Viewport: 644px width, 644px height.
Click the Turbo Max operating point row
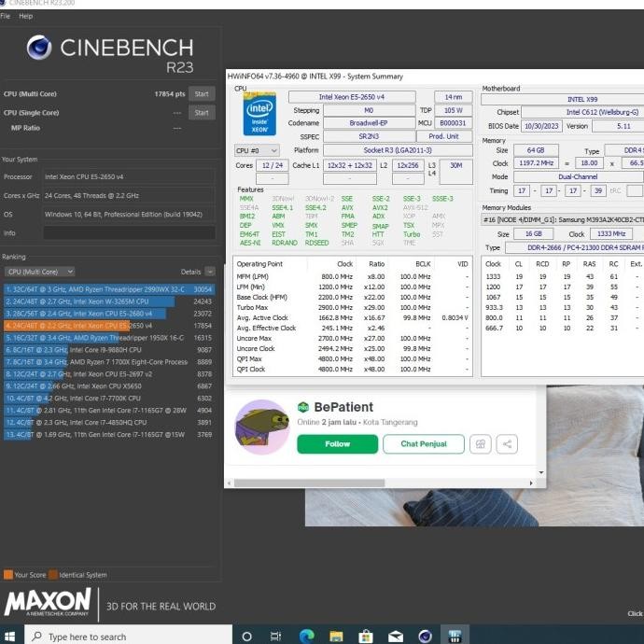(x=353, y=308)
